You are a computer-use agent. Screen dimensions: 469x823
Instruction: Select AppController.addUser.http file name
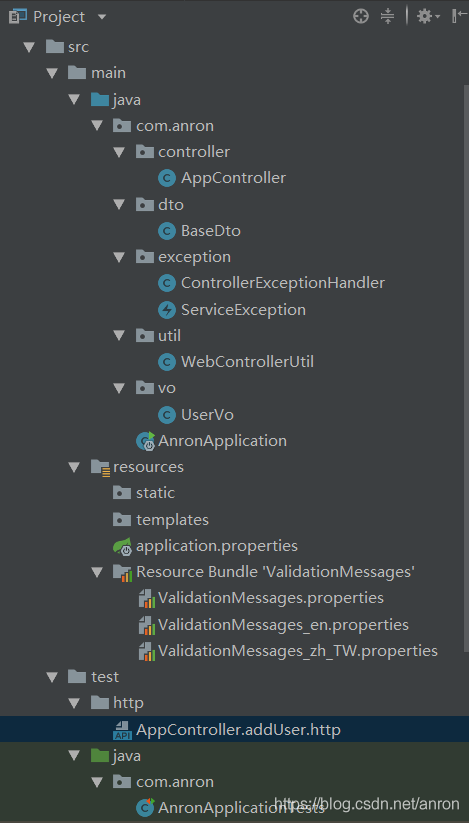[238, 730]
